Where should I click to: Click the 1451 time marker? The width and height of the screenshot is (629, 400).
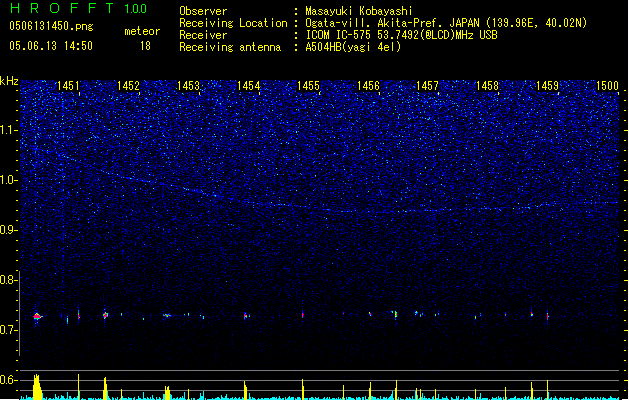(69, 87)
